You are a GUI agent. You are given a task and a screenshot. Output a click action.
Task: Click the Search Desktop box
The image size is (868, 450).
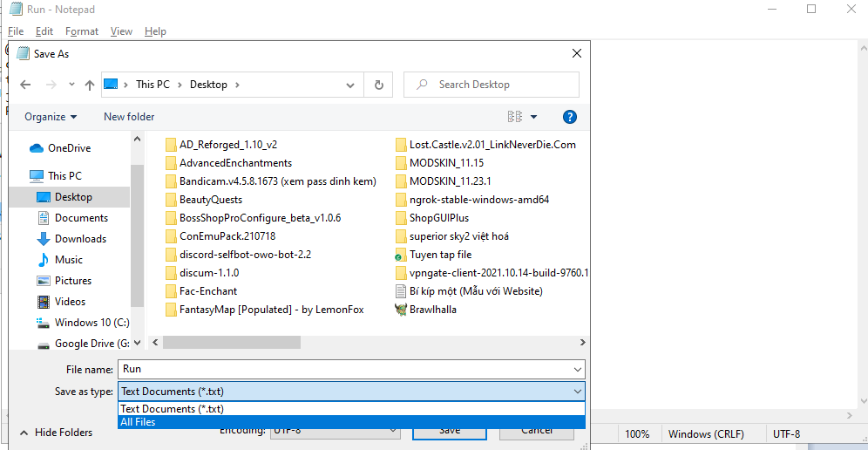tap(491, 85)
